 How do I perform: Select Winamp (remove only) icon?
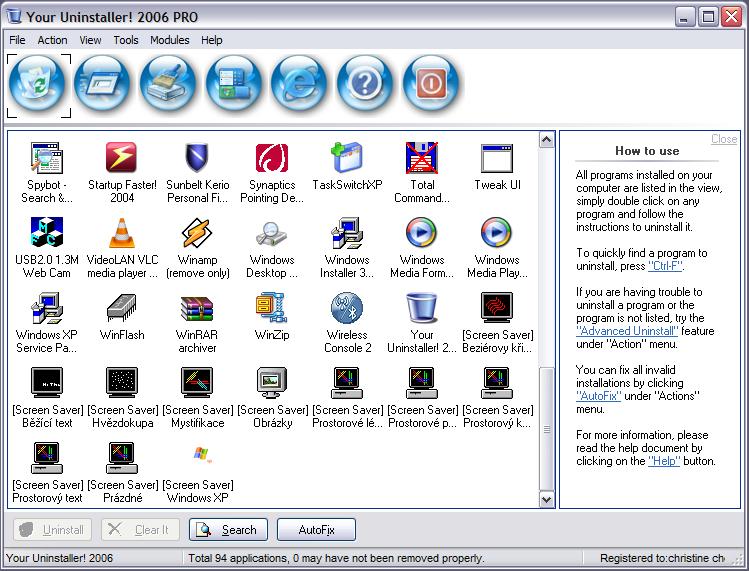[197, 232]
